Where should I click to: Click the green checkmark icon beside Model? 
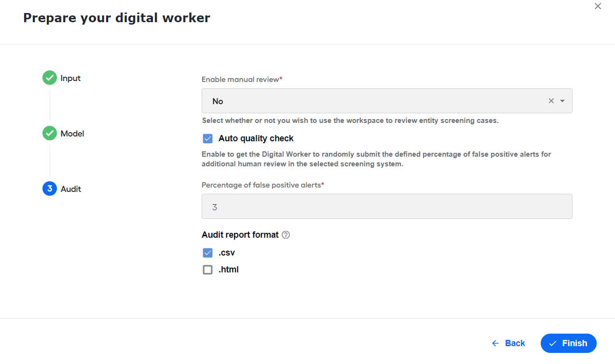coord(50,133)
